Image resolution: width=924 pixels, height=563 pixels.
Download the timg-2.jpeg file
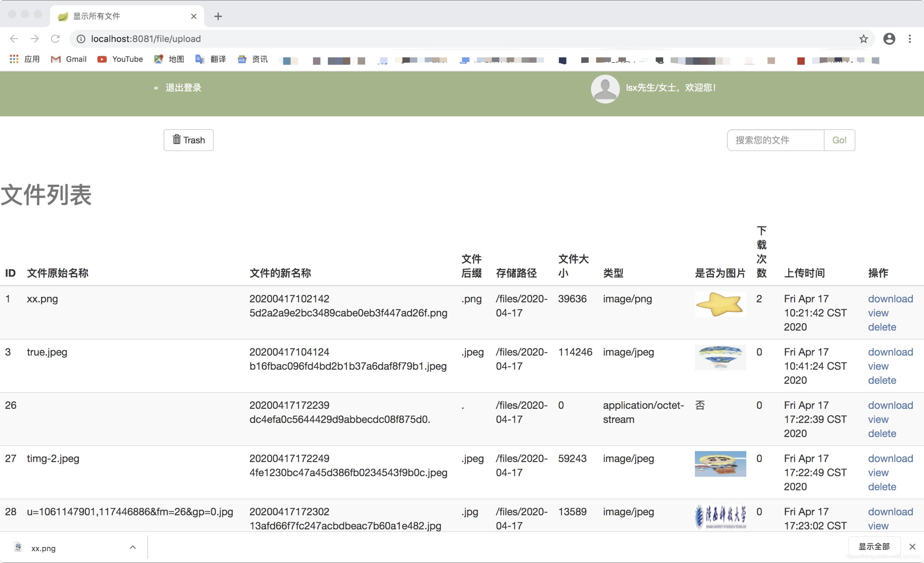tap(890, 458)
